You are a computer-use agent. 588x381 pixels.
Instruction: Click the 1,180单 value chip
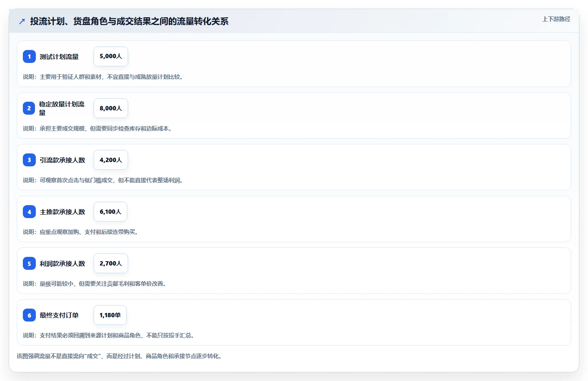point(110,315)
